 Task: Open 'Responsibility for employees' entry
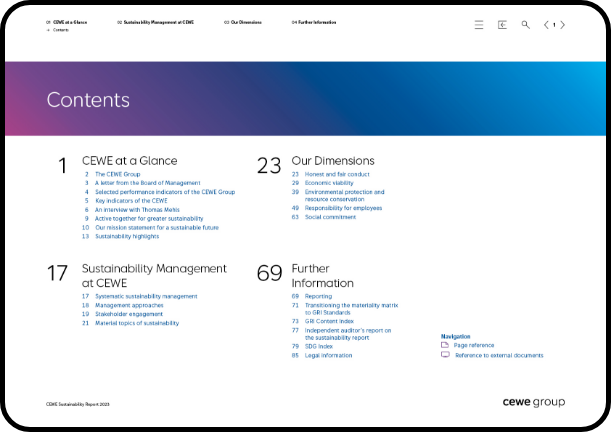(x=343, y=208)
